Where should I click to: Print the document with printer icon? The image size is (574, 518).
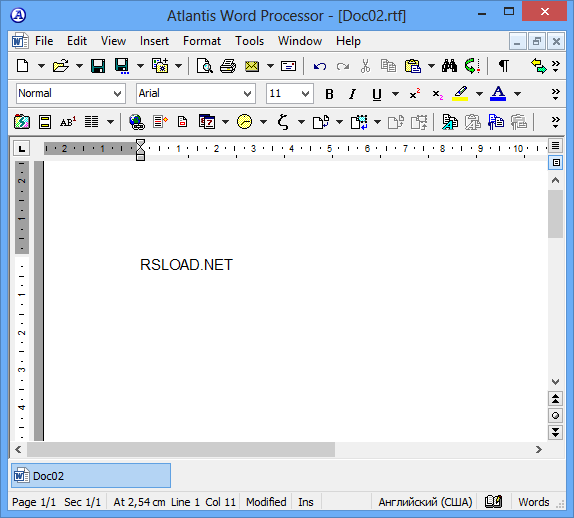pos(228,66)
